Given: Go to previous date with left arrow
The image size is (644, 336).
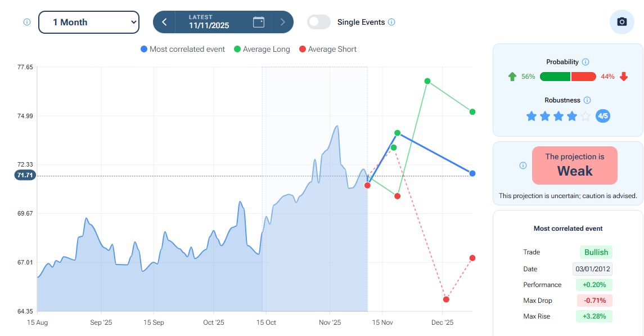Looking at the screenshot, I should point(164,22).
